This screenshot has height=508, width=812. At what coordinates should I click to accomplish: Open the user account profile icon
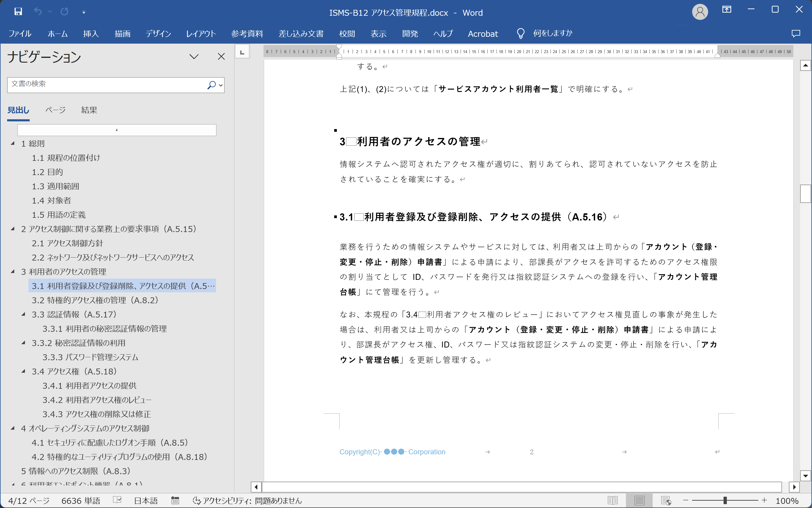700,12
